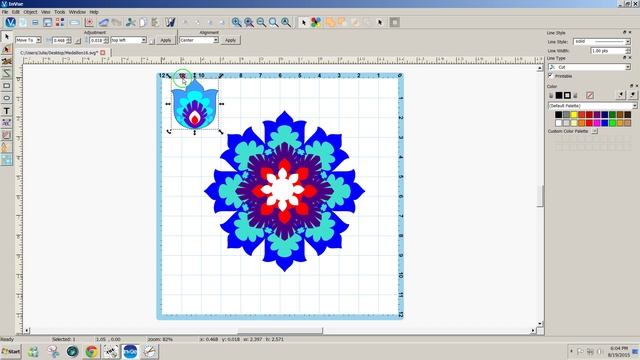The image size is (640, 360).
Task: Click the plain zoom magnifier icon
Action: tap(273, 22)
